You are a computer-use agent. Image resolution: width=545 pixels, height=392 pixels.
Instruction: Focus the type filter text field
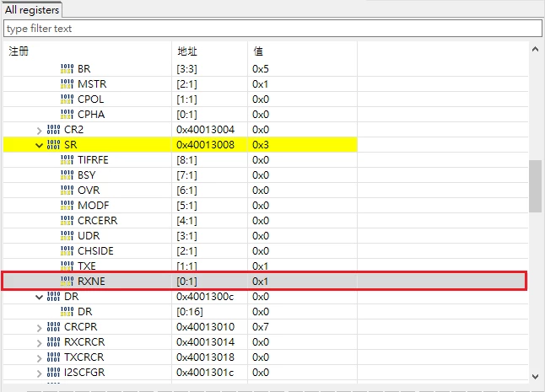[x=272, y=29]
